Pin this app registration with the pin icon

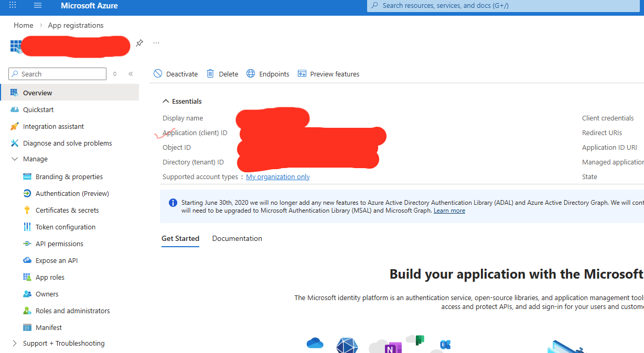139,43
